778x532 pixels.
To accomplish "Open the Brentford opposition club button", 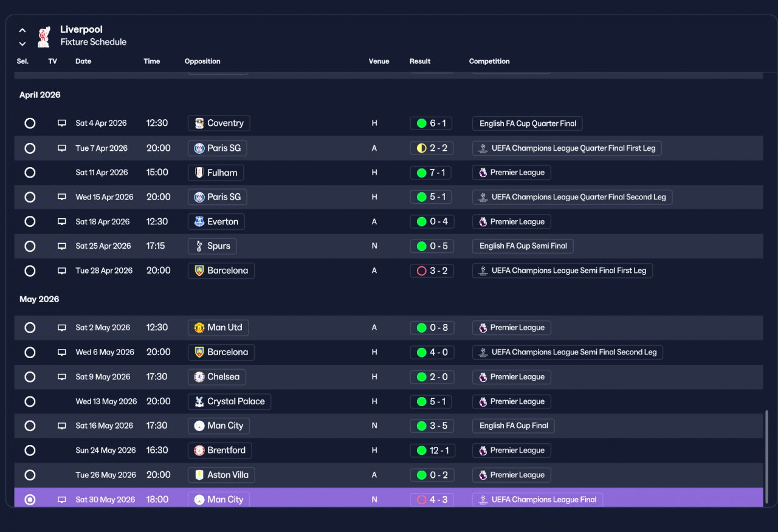I will tap(220, 451).
